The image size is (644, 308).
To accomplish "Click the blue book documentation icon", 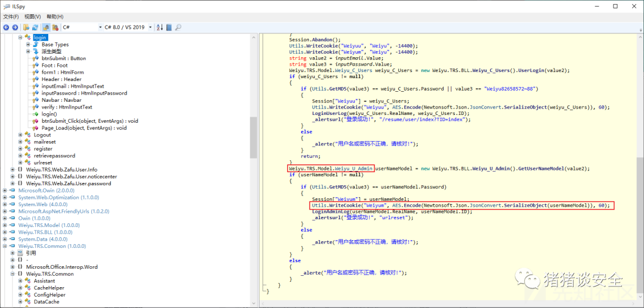I will tap(169, 27).
